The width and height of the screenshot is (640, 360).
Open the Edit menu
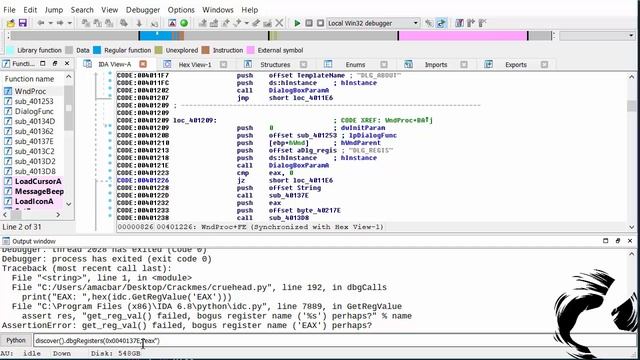coord(30,10)
